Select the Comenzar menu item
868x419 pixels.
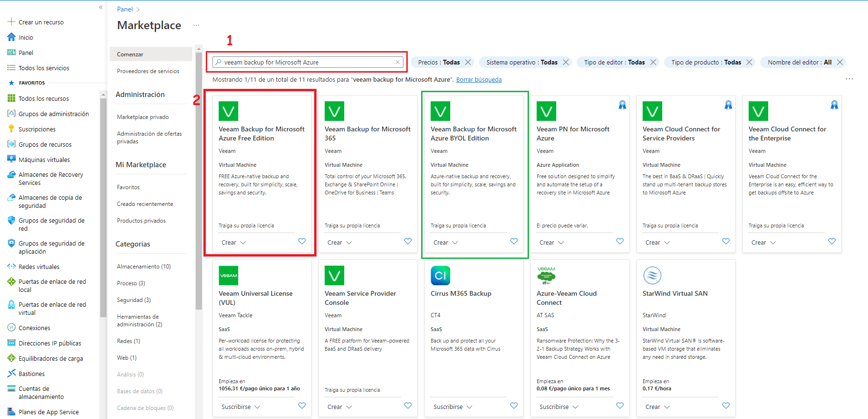click(151, 54)
